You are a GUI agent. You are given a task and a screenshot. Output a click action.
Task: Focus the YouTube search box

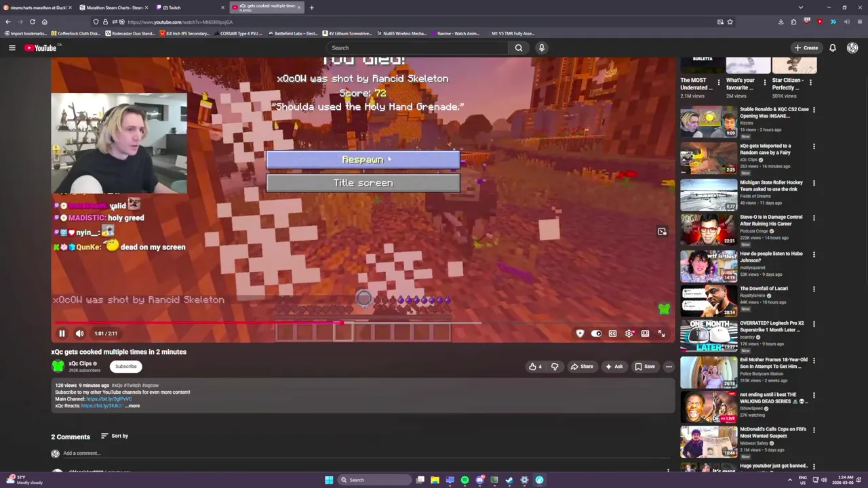click(x=417, y=47)
